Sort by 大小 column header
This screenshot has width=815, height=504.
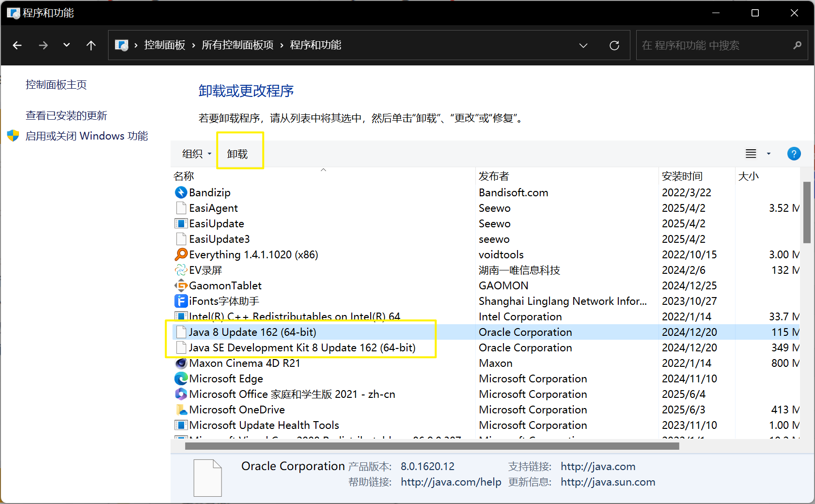coord(768,175)
